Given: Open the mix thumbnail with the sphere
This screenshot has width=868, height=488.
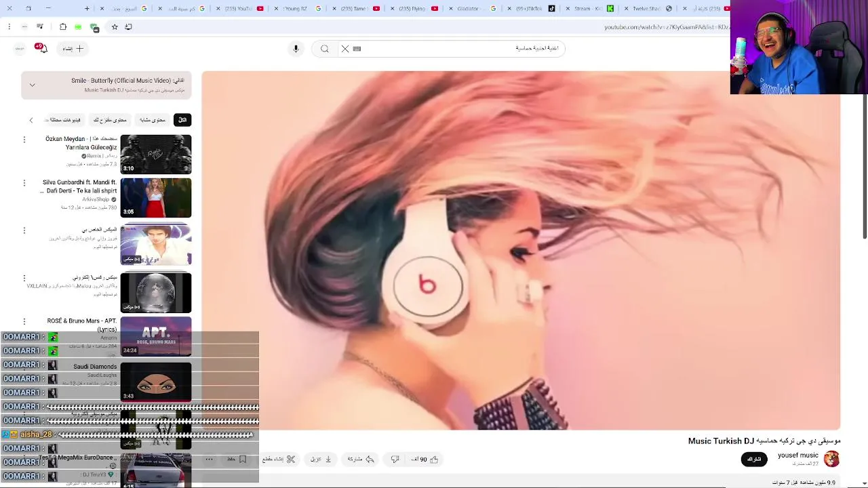Looking at the screenshot, I should point(156,292).
